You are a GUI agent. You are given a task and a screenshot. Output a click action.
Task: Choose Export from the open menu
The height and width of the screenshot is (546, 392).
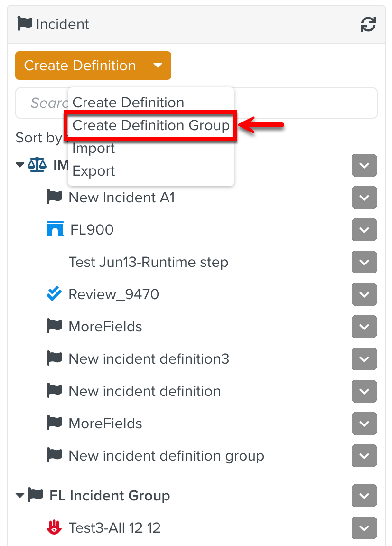point(93,171)
